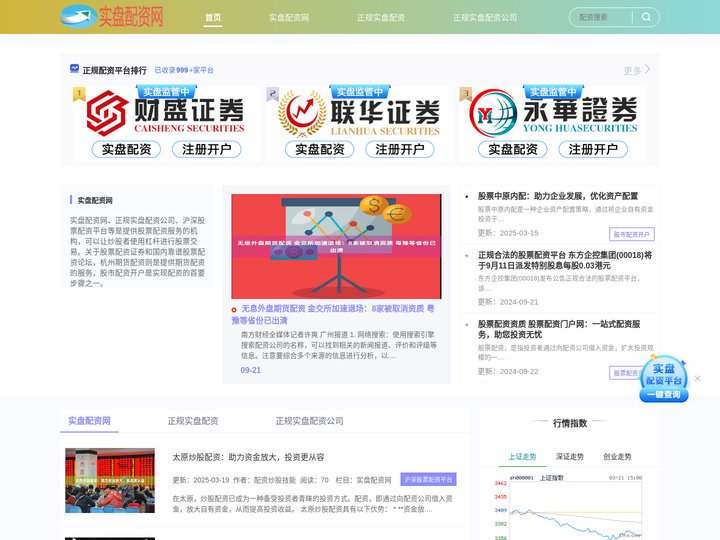Click 注册开户 button under 永華證券
This screenshot has width=720, height=540.
(593, 149)
